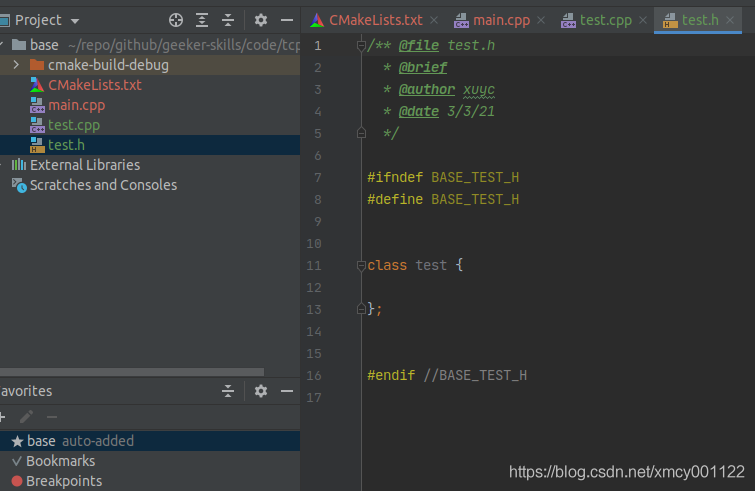Click the Bookmarks checkmark icon
755x491 pixels.
click(x=17, y=461)
